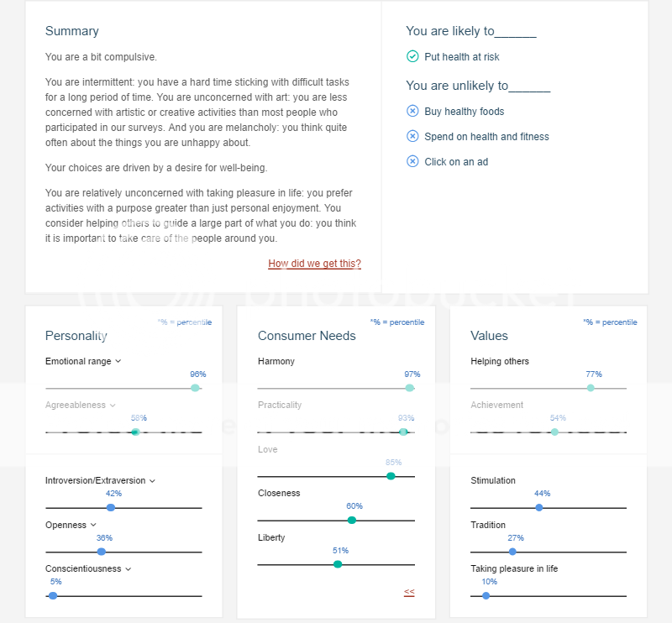Click the X icon beside Buy healthy foods
Screen dimensions: 672x623
tap(412, 111)
